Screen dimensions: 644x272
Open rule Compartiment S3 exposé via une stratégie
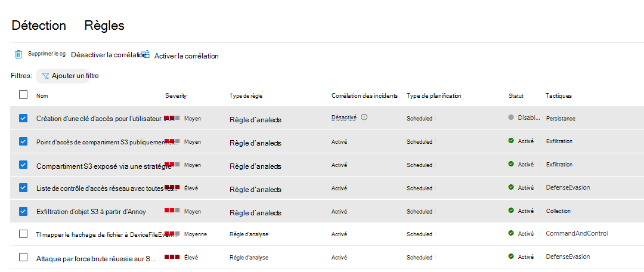(x=104, y=166)
